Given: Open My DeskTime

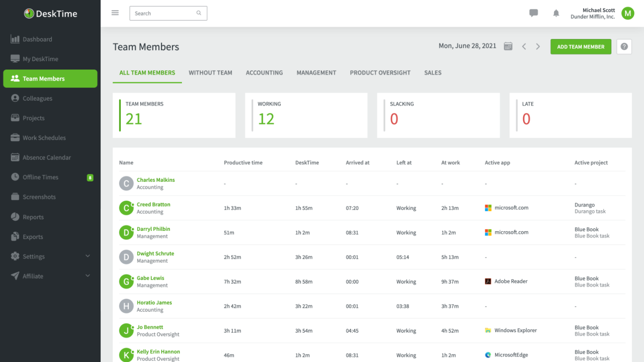Looking at the screenshot, I should (x=40, y=59).
